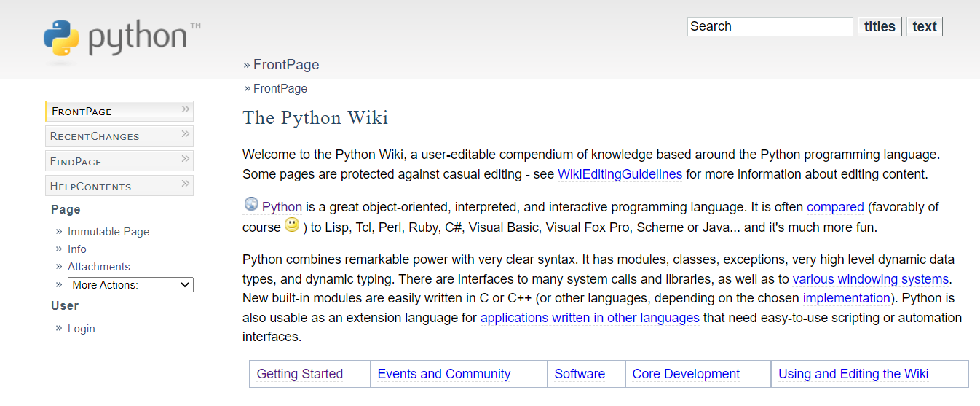This screenshot has width=980, height=406.
Task: Follow the WikiEditingGuidelines link
Action: tap(620, 174)
